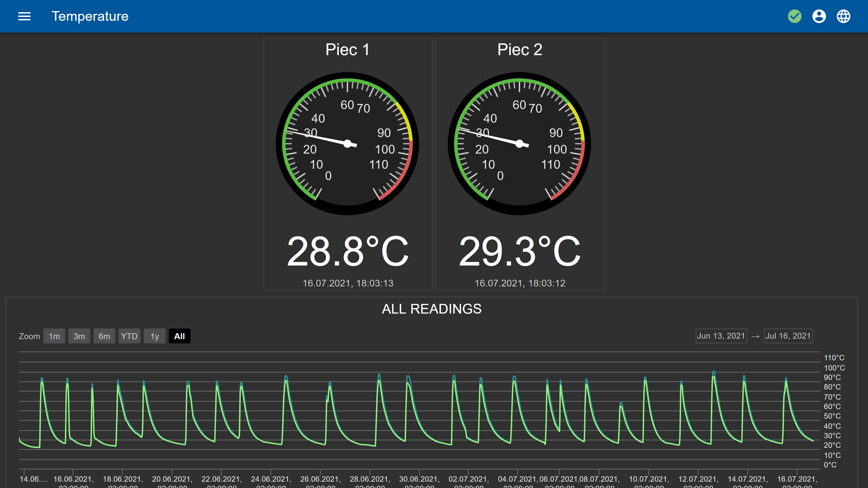The height and width of the screenshot is (488, 868).
Task: Set chart zoom to 3m
Action: coord(79,336)
